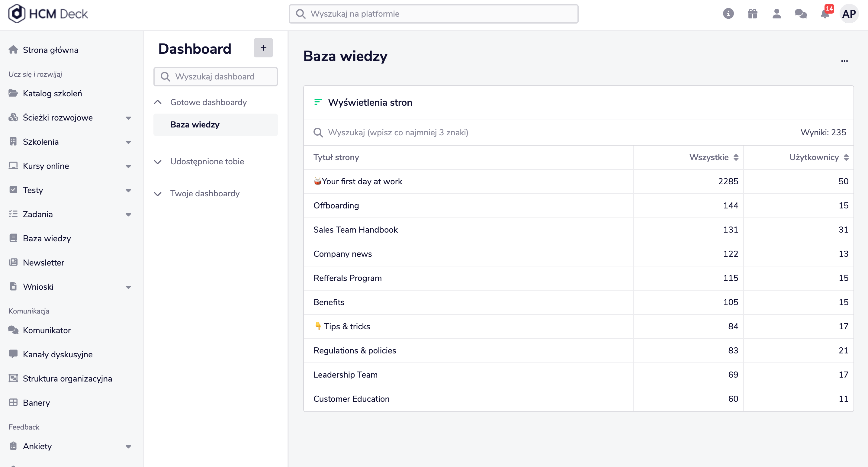Open the gift rewards icon
868x467 pixels.
click(x=752, y=14)
